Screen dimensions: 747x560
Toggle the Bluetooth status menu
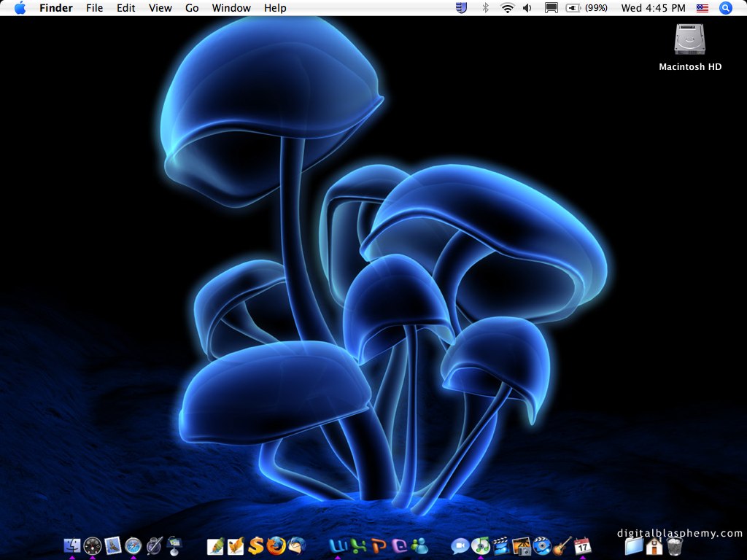pyautogui.click(x=485, y=8)
